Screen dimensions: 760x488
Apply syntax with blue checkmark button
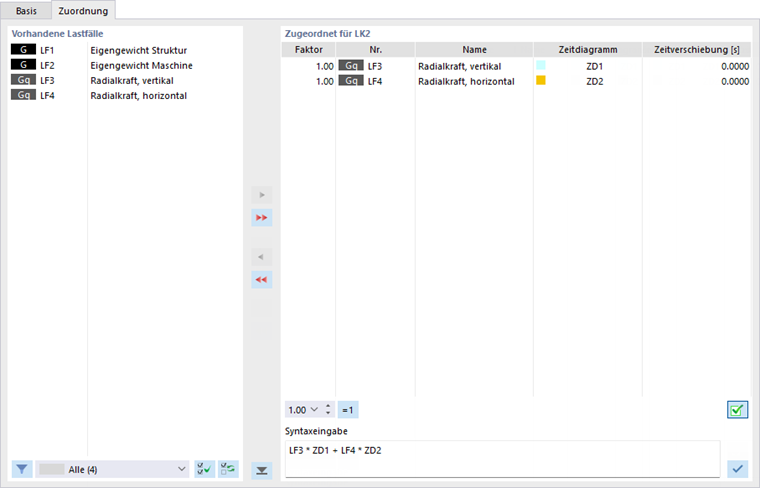[x=738, y=469]
